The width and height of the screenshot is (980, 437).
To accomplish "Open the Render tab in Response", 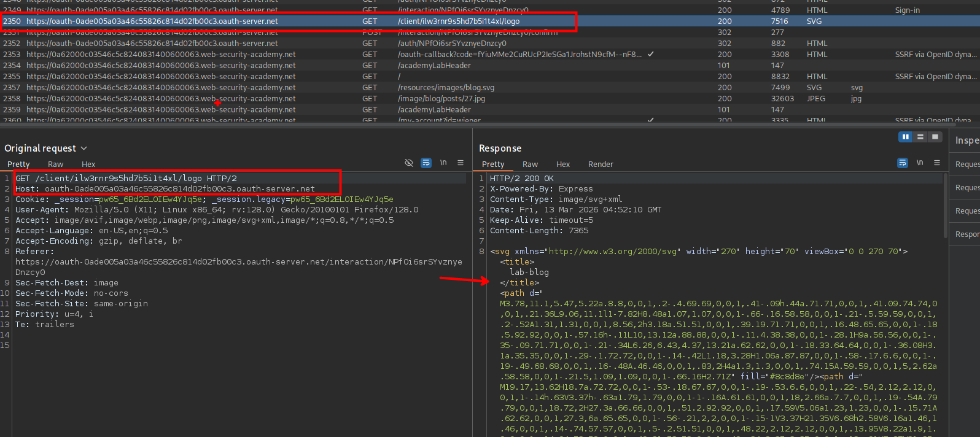I will [x=600, y=164].
